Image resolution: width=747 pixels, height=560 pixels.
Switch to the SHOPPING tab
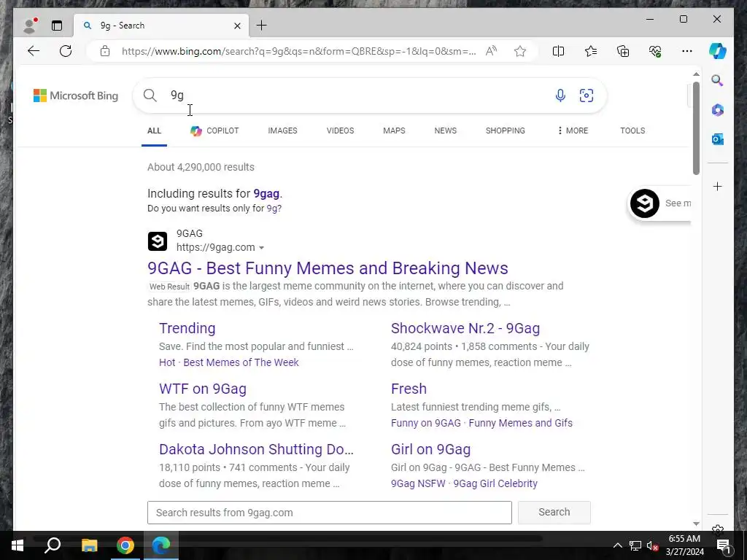click(x=506, y=131)
